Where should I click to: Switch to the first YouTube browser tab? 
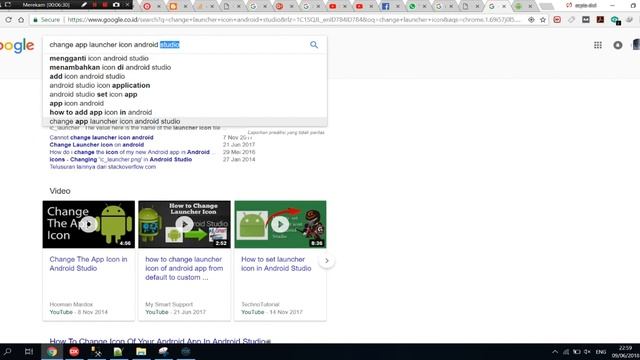333,6
